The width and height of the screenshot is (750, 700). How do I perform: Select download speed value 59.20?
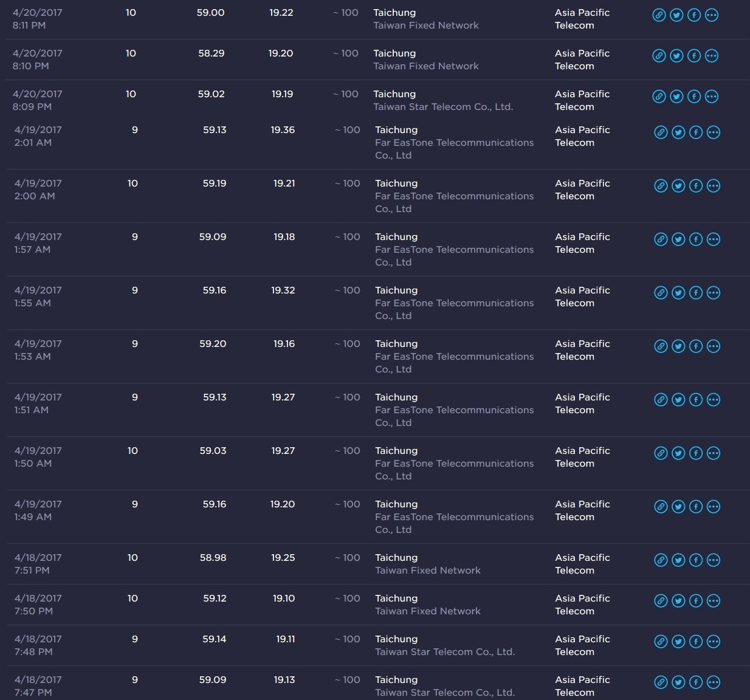(x=213, y=344)
